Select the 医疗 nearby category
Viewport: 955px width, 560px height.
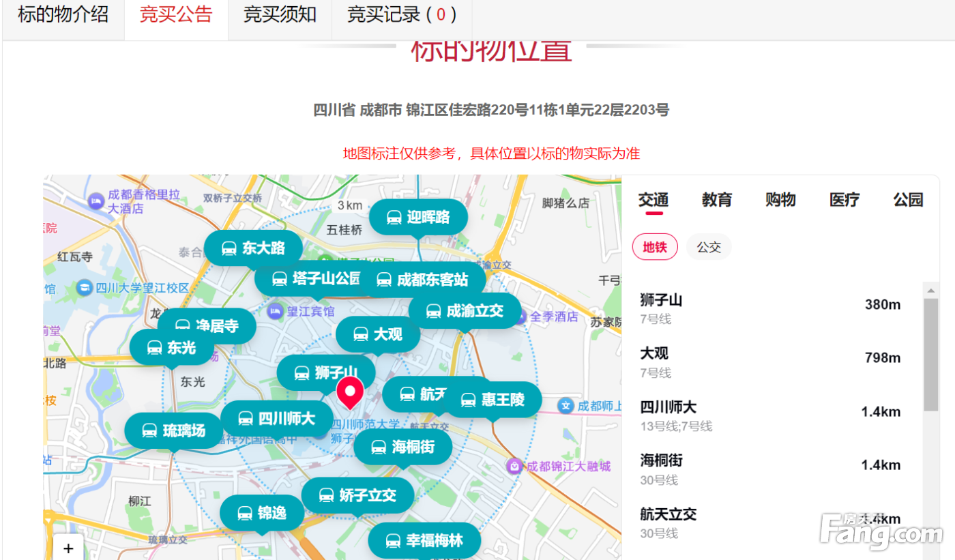[844, 200]
